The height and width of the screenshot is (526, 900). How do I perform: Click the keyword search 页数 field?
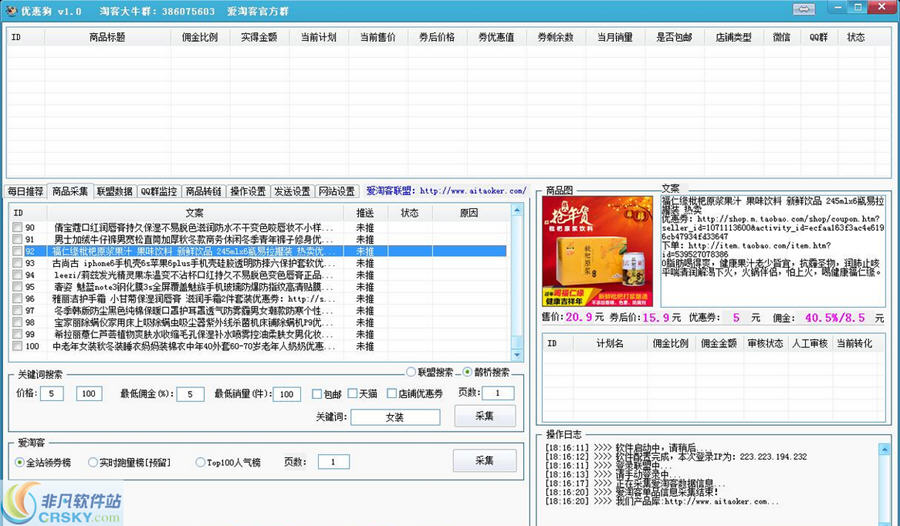498,393
